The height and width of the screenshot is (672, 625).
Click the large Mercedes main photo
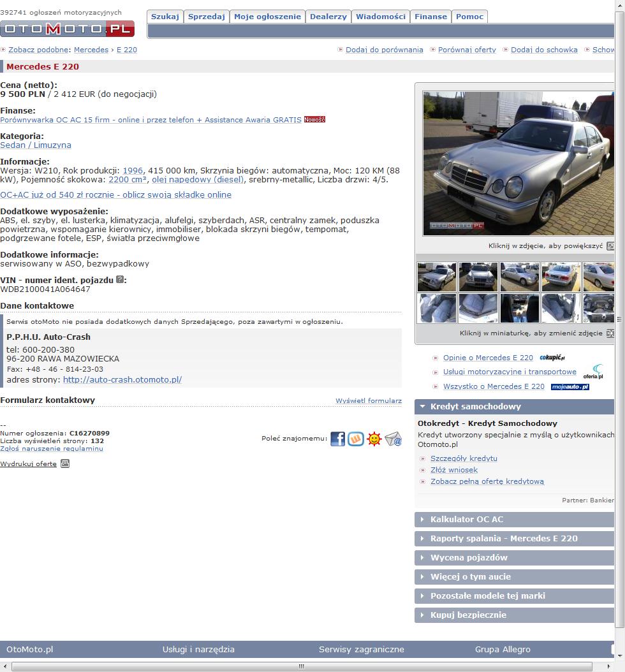click(x=518, y=163)
